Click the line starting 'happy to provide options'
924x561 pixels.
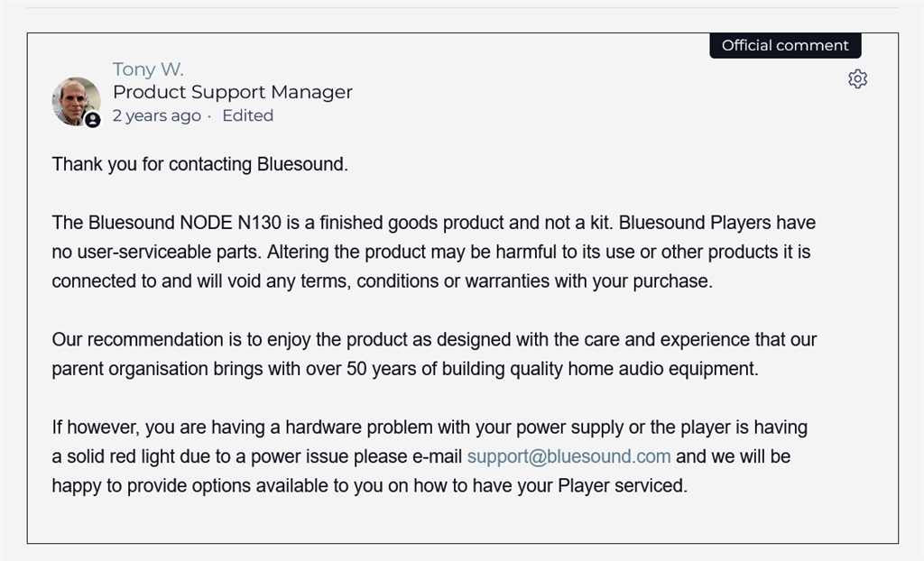(369, 485)
